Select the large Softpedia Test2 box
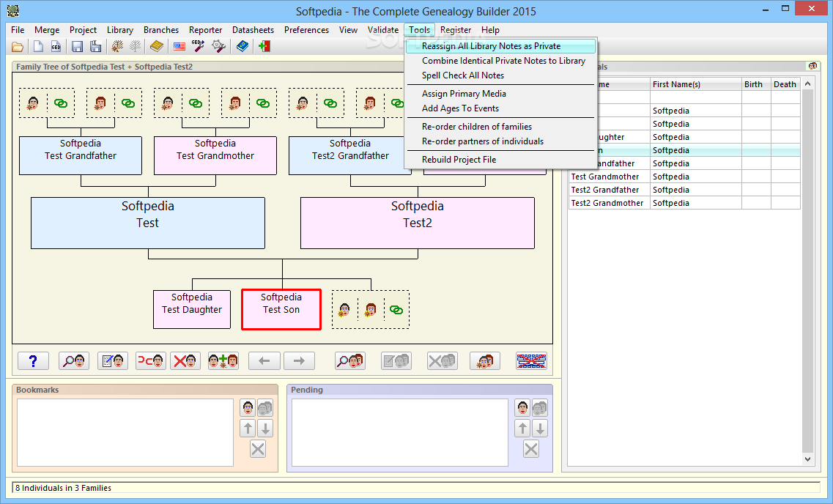The width and height of the screenshot is (833, 504). (418, 223)
